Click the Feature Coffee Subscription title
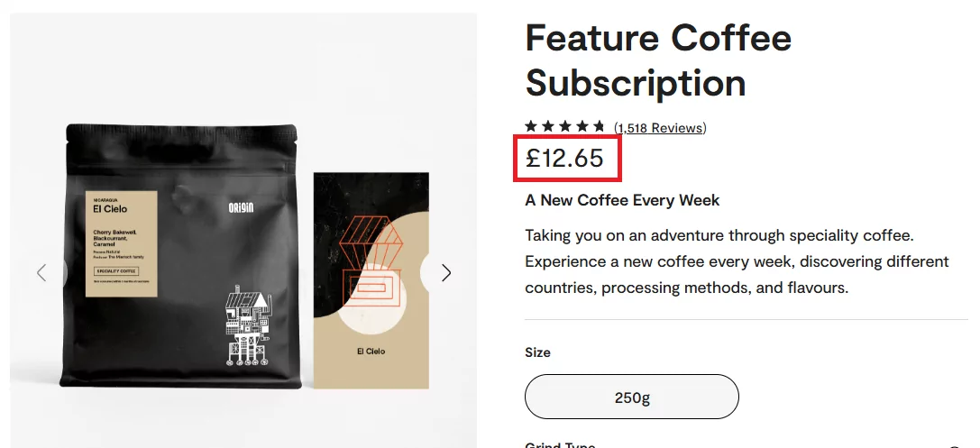Screen dimensions: 980x448 658,60
